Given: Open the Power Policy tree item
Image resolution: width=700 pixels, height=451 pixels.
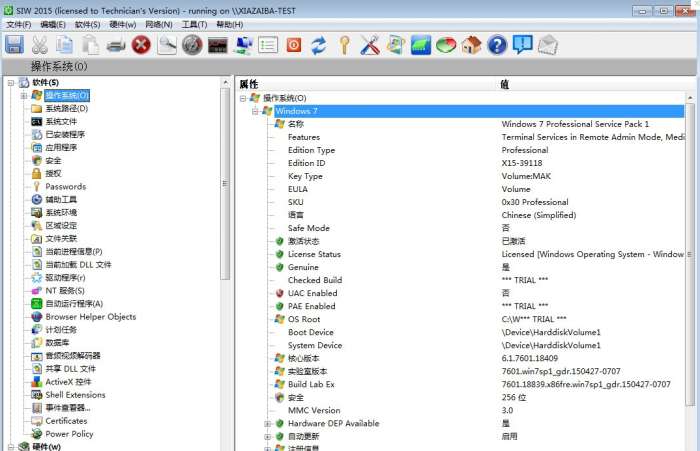Looking at the screenshot, I should [69, 434].
